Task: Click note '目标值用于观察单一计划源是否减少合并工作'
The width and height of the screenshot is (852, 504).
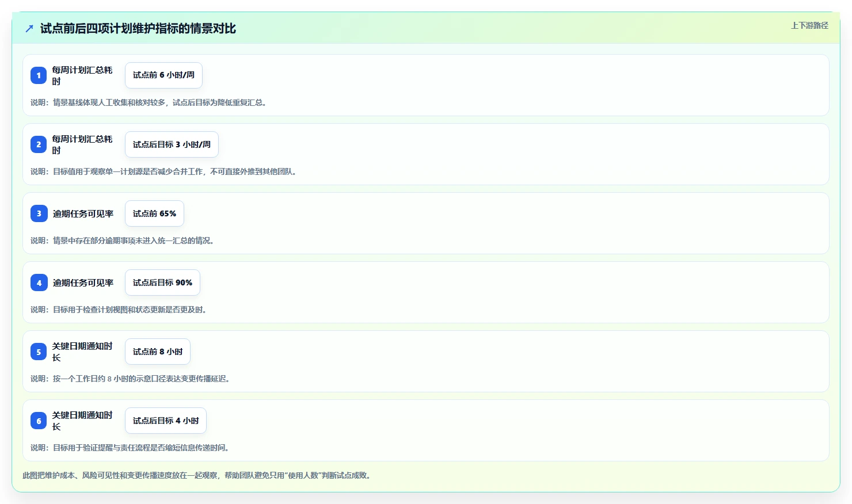Action: pos(128,171)
